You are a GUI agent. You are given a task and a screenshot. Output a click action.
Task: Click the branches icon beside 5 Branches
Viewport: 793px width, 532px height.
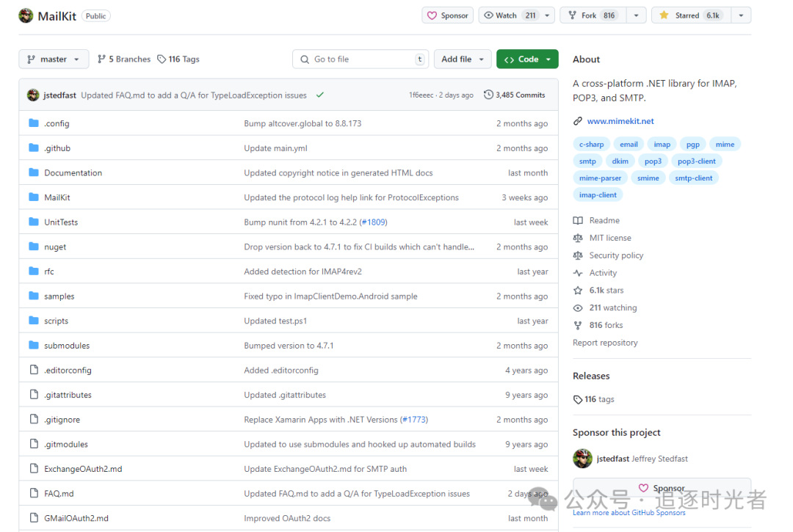[x=101, y=59]
